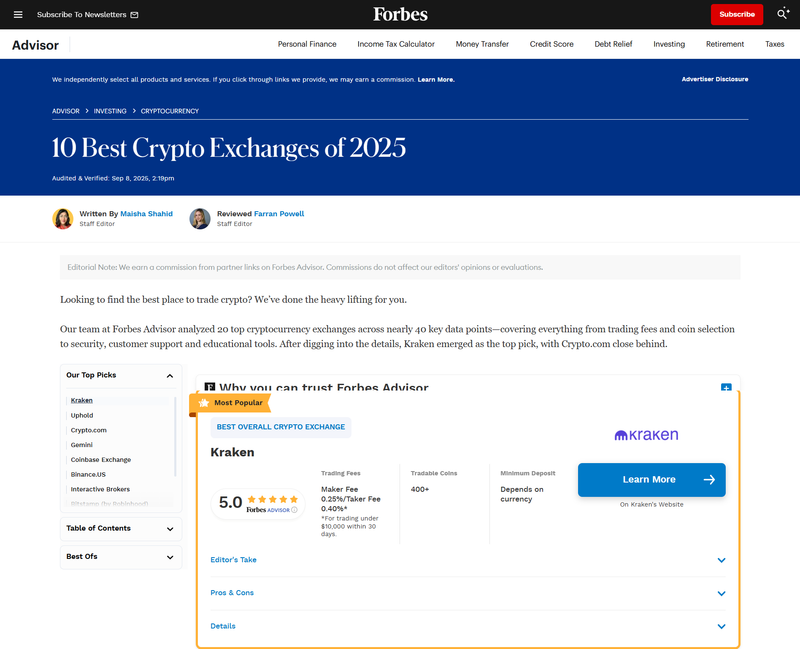The image size is (800, 649).
Task: Click the Most Popular star badge
Action: coord(204,403)
